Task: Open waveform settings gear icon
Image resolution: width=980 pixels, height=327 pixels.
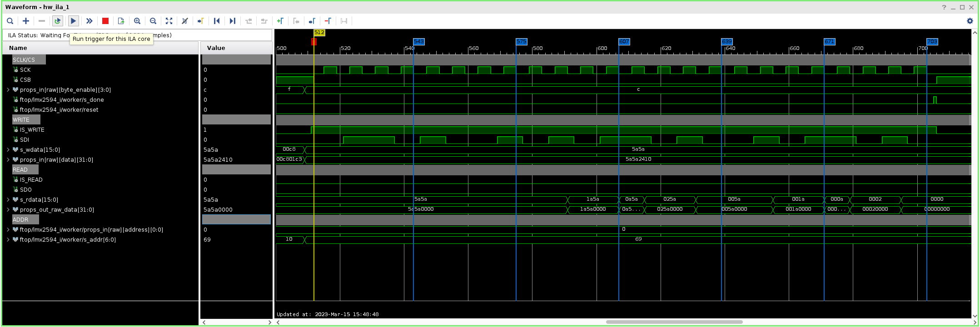Action: (970, 21)
